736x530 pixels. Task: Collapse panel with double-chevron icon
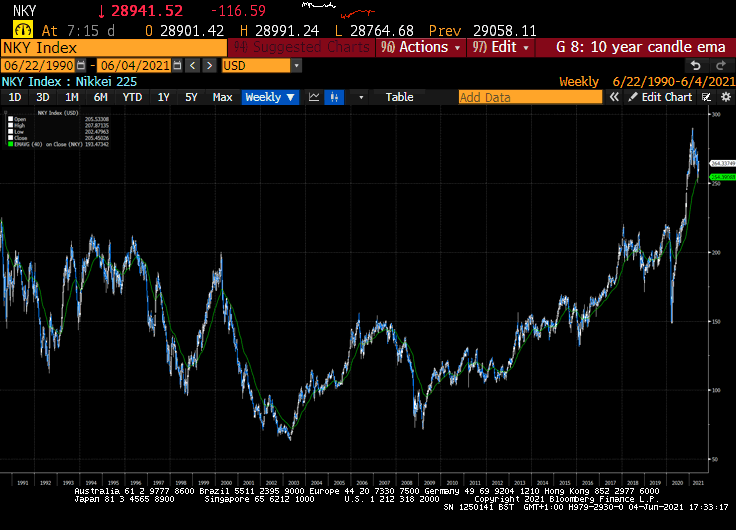point(614,97)
